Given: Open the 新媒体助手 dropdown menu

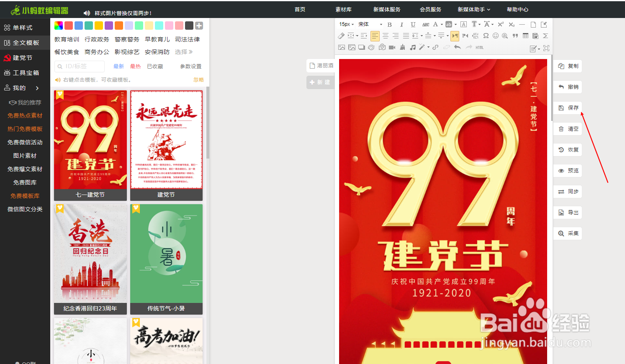Looking at the screenshot, I should click(474, 9).
